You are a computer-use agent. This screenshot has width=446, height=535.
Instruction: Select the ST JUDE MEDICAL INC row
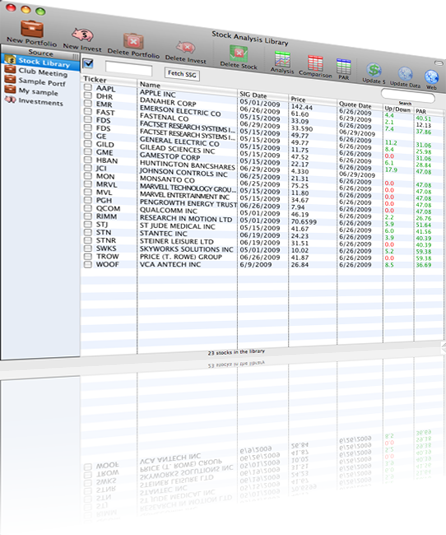tap(177, 226)
